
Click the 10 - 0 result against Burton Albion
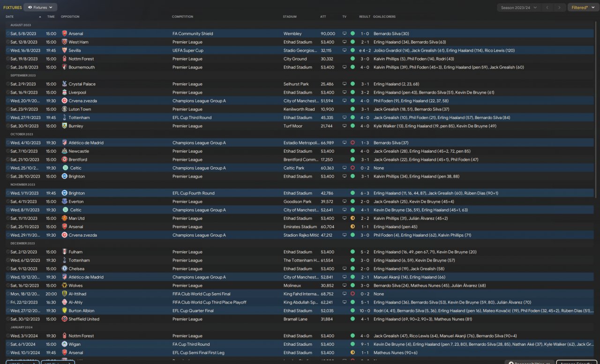[365, 311]
